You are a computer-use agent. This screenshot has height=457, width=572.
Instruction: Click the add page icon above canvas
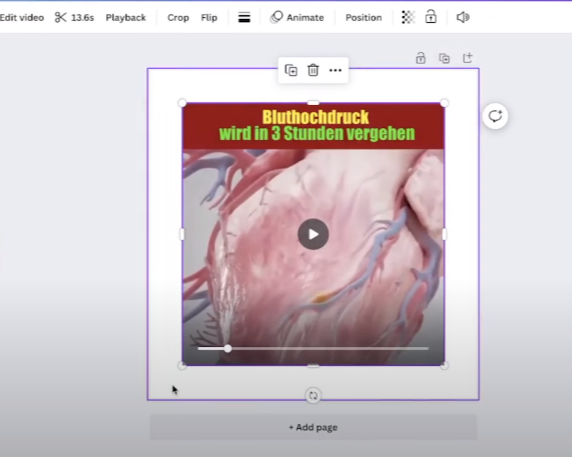point(468,58)
